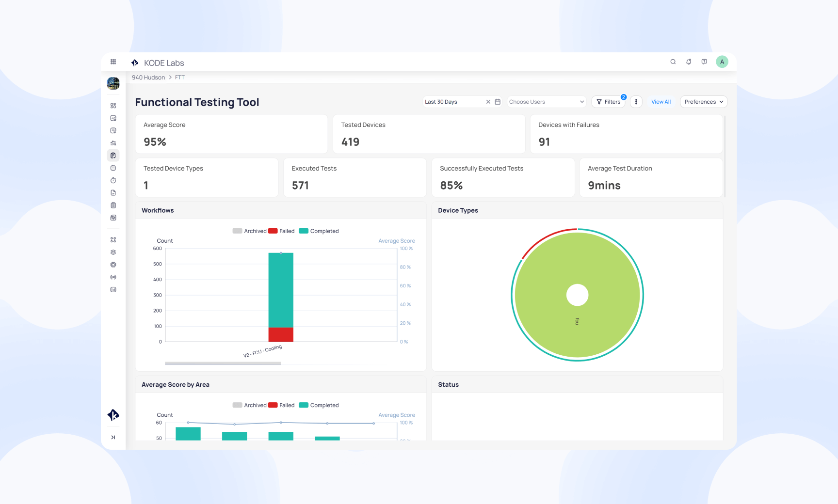838x504 pixels.
Task: Open the broadcast signal sidebar icon
Action: (x=113, y=277)
